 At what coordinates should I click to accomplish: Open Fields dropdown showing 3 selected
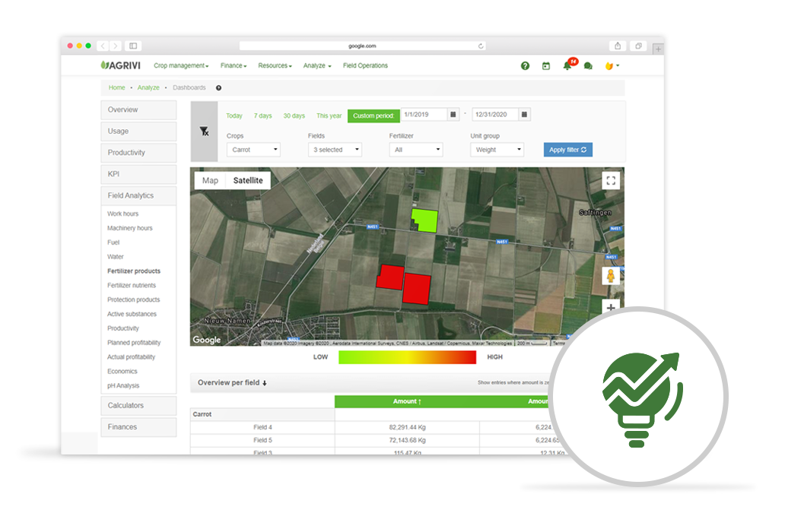pos(335,150)
